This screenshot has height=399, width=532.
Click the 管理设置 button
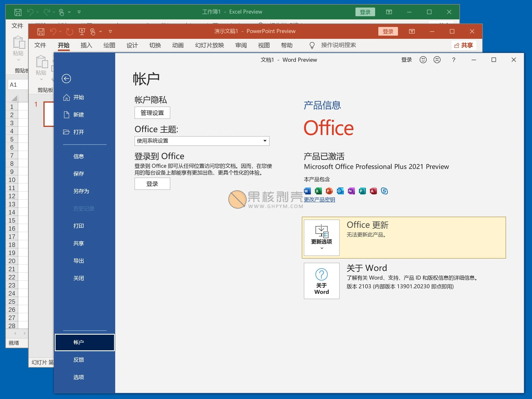(152, 113)
